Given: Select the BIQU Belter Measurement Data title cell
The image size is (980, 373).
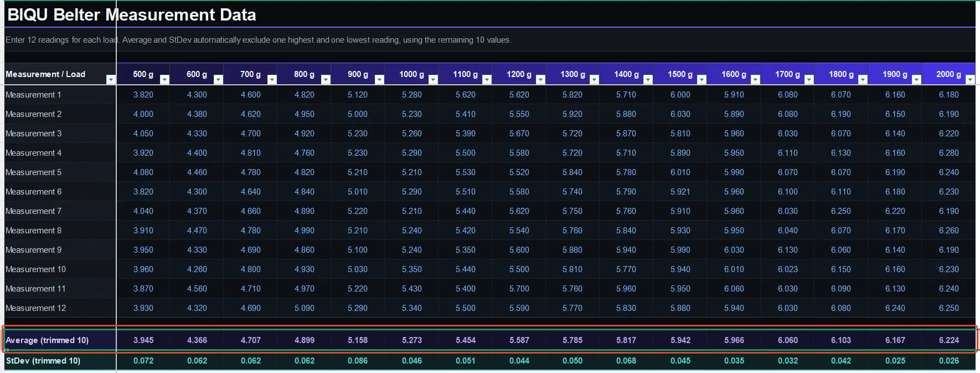Looking at the screenshot, I should pyautogui.click(x=132, y=15).
